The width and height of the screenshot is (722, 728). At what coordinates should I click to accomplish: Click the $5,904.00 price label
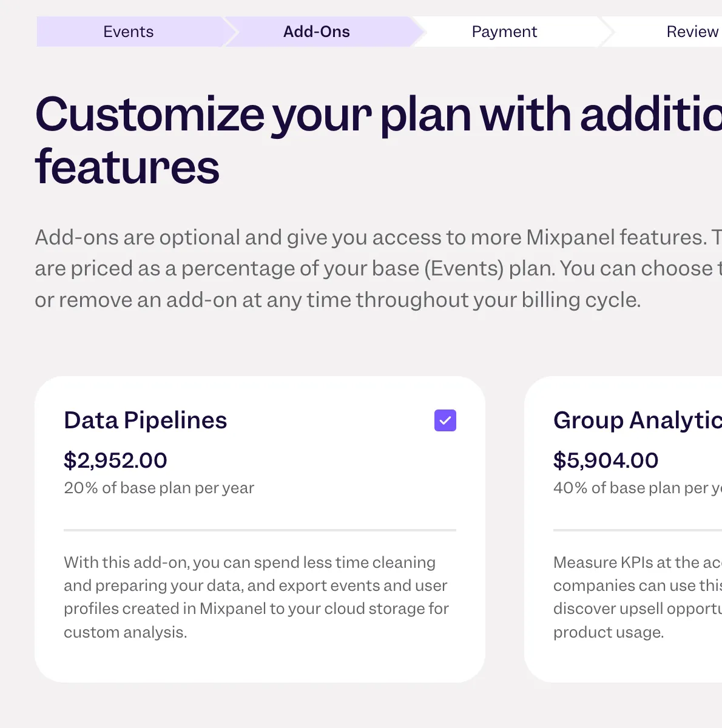[606, 460]
